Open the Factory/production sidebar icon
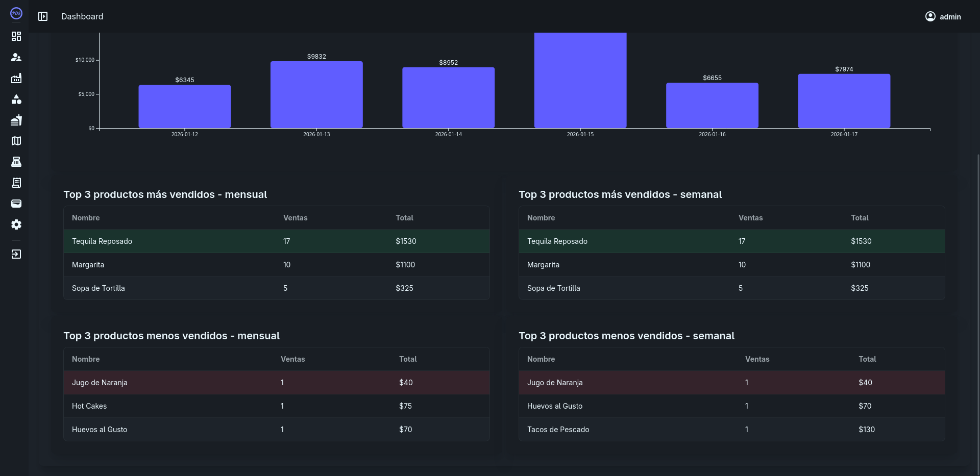The width and height of the screenshot is (980, 476). pos(16,78)
